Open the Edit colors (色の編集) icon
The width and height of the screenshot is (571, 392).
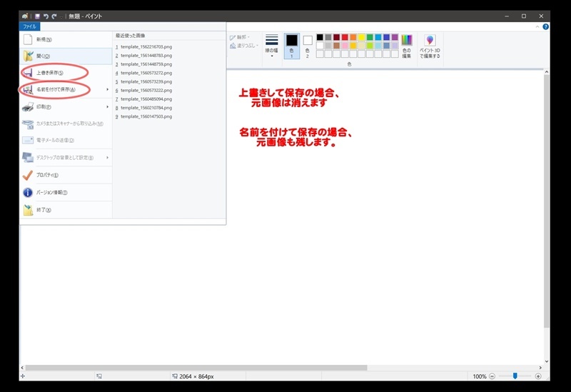coord(407,41)
